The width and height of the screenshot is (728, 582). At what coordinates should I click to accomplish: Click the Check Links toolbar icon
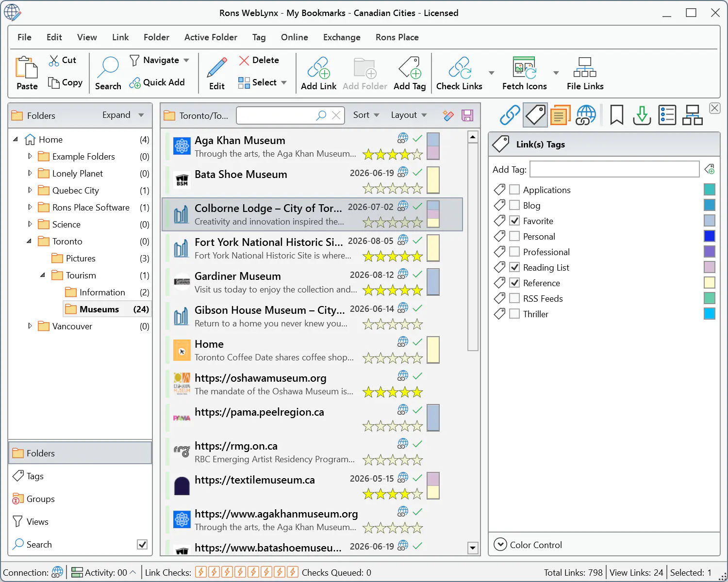click(459, 68)
